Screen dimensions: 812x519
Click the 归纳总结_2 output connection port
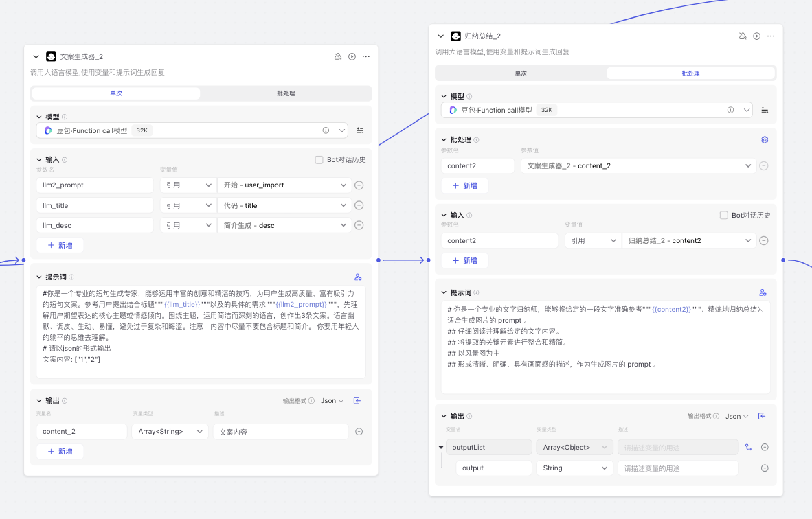click(783, 259)
